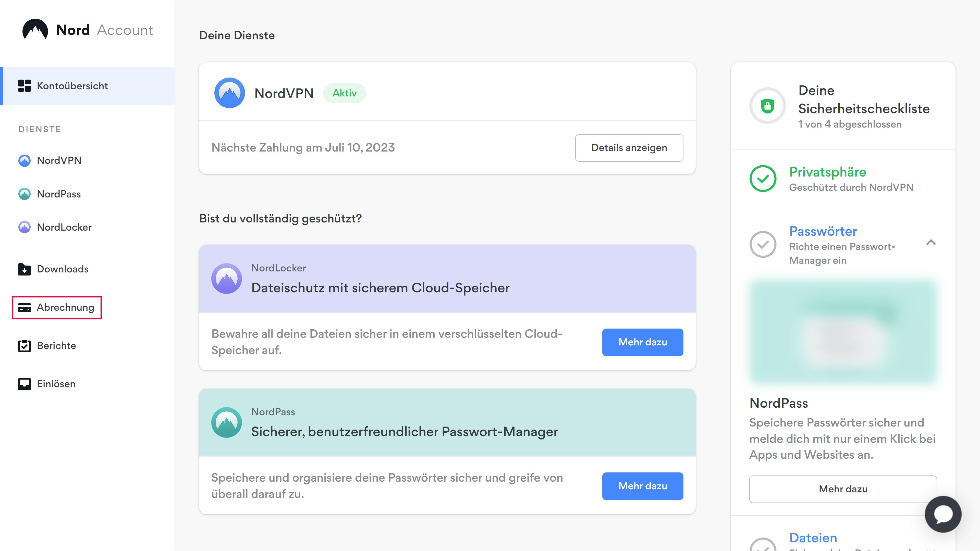Click 'Sicherer, benutzerfreundlicher Passwort-Manager' title
The image size is (980, 551).
point(405,432)
